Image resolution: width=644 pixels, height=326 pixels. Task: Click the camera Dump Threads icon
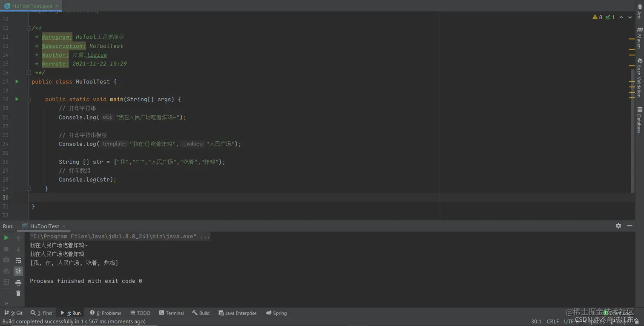coord(6,260)
